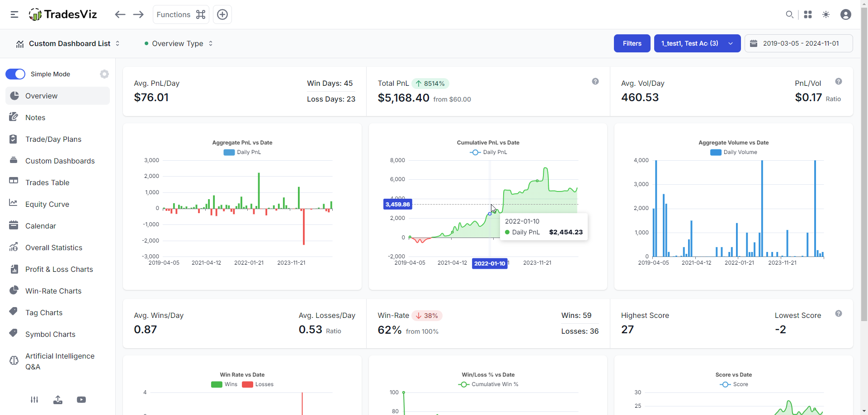This screenshot has width=868, height=415.
Task: Click the upload/import icon at sidebar bottom
Action: tap(58, 400)
